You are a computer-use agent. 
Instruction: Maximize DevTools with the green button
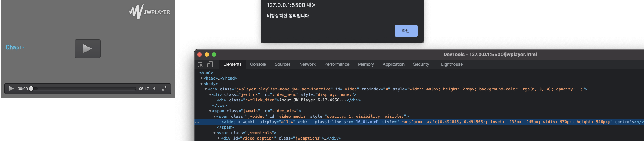point(214,55)
